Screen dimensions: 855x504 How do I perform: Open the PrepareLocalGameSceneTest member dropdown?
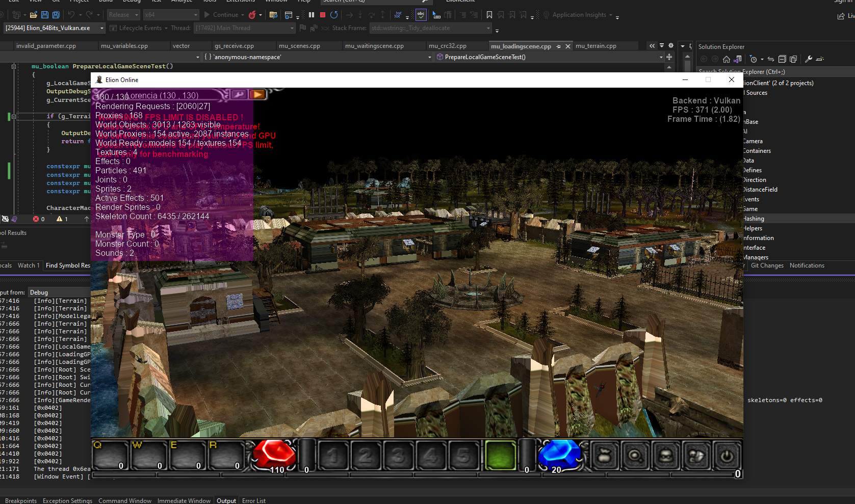click(x=550, y=57)
